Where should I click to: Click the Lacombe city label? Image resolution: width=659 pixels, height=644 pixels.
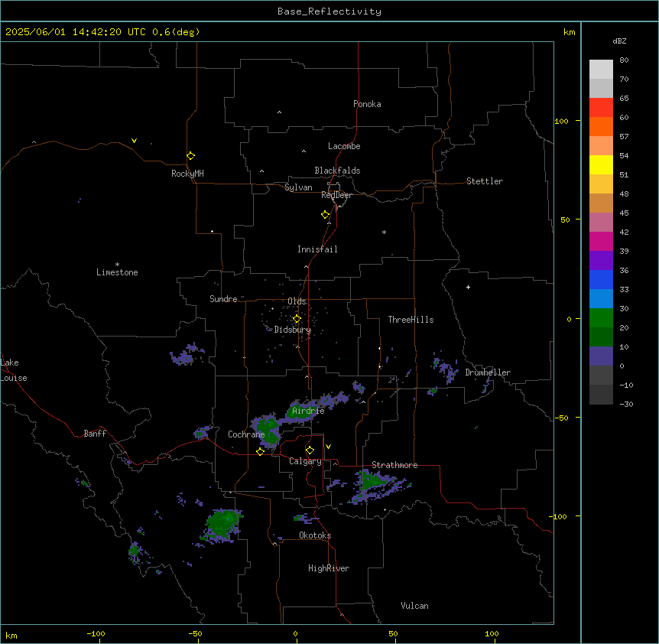[x=344, y=146]
